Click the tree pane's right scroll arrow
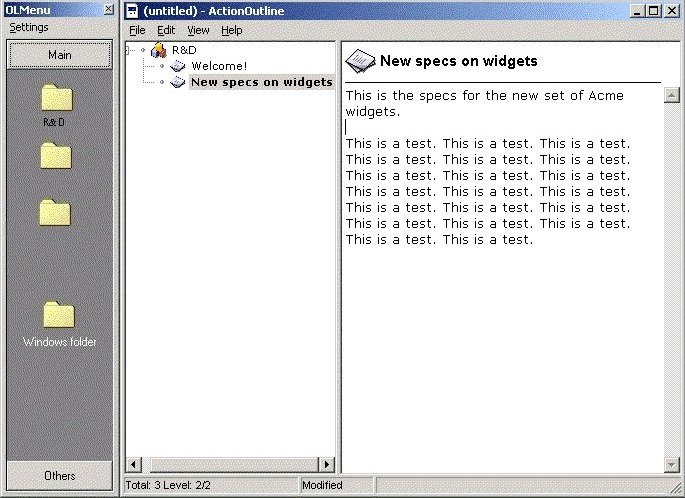The height and width of the screenshot is (498, 685). coord(326,464)
